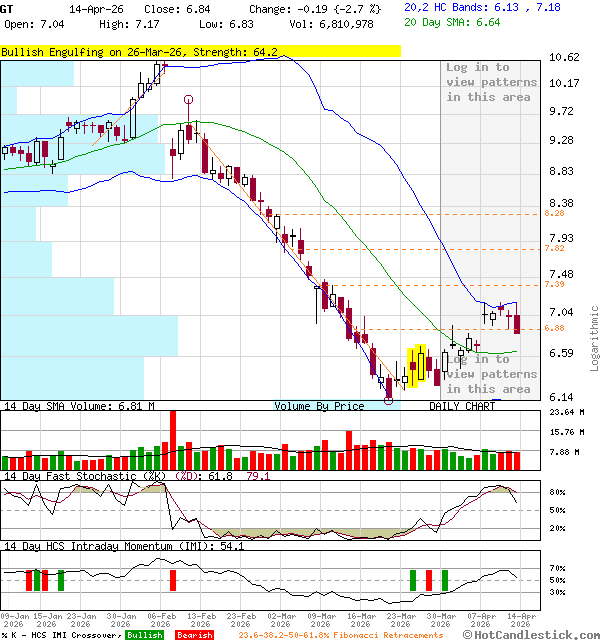Click the pink circle marker at the chart low

click(x=389, y=401)
